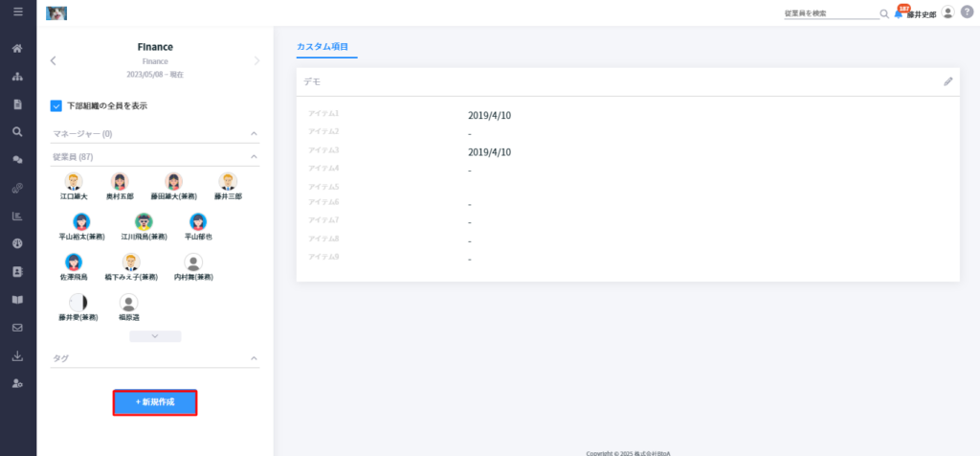Open the user settings sidebar icon
Image resolution: width=980 pixels, height=456 pixels.
pyautogui.click(x=18, y=383)
